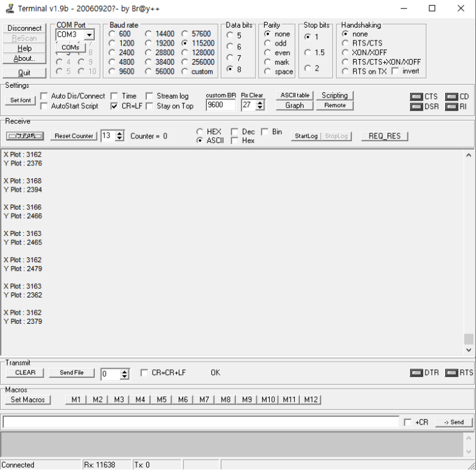Open the COM3 port dropdown

click(x=89, y=35)
